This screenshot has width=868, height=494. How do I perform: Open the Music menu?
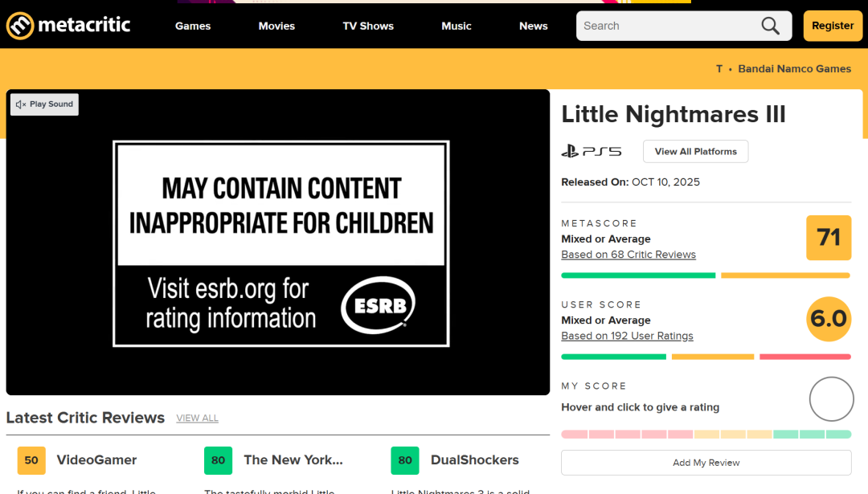tap(457, 26)
